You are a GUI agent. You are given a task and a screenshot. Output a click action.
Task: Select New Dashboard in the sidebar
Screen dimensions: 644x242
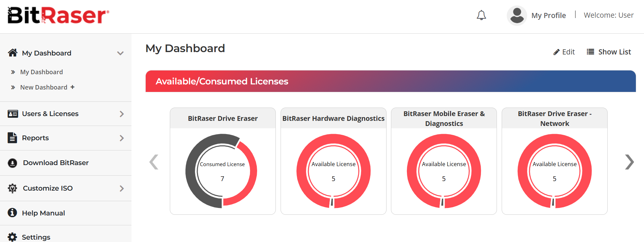tap(44, 87)
